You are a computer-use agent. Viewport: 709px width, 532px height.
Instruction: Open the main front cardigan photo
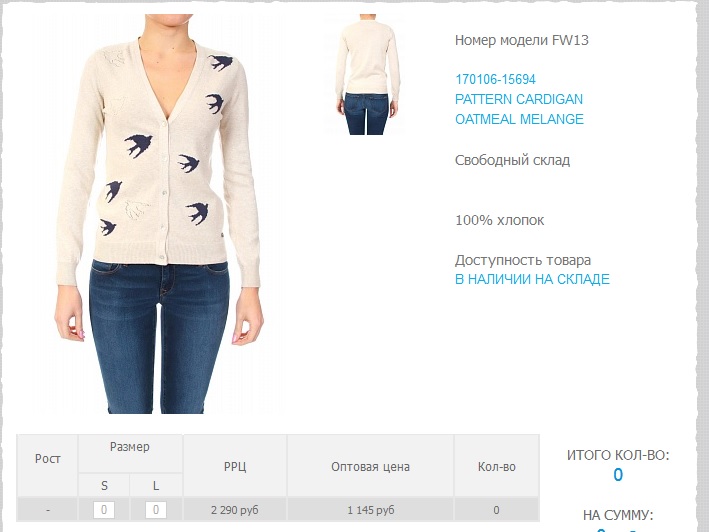tap(158, 214)
